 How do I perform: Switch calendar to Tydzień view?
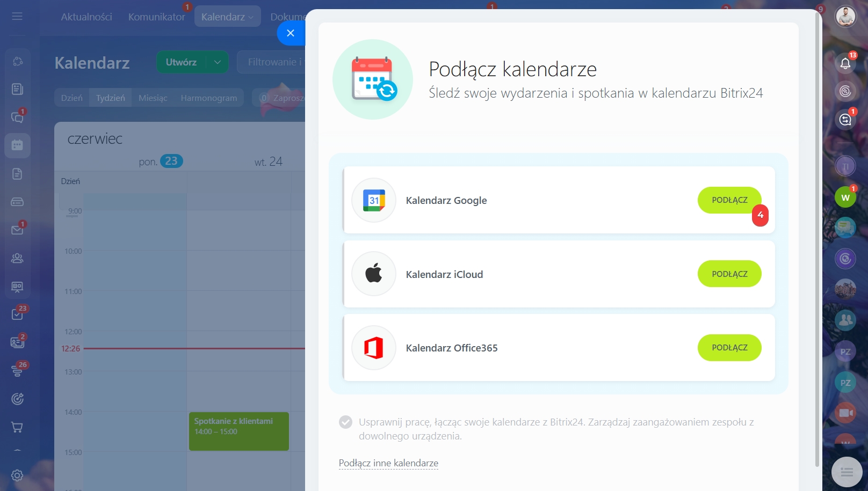[x=111, y=98]
